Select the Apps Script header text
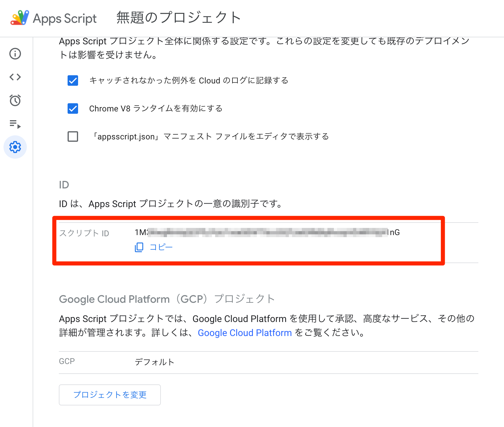 (65, 18)
